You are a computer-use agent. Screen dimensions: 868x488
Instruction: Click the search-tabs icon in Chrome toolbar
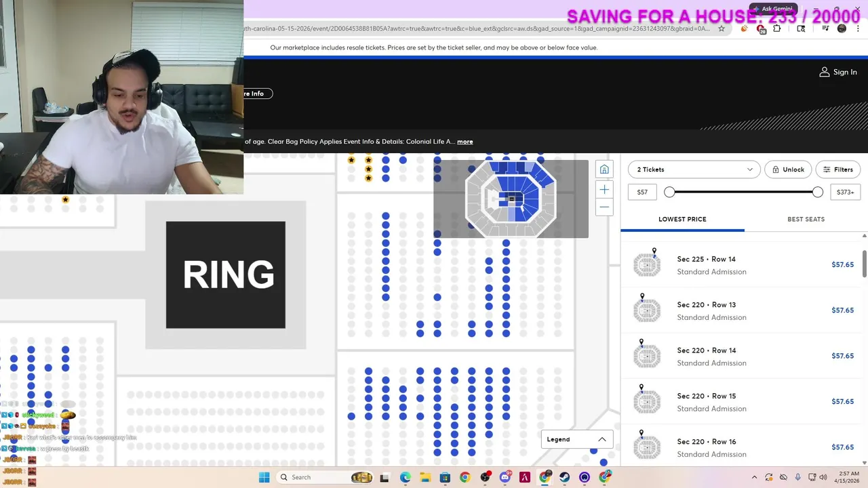[801, 28]
